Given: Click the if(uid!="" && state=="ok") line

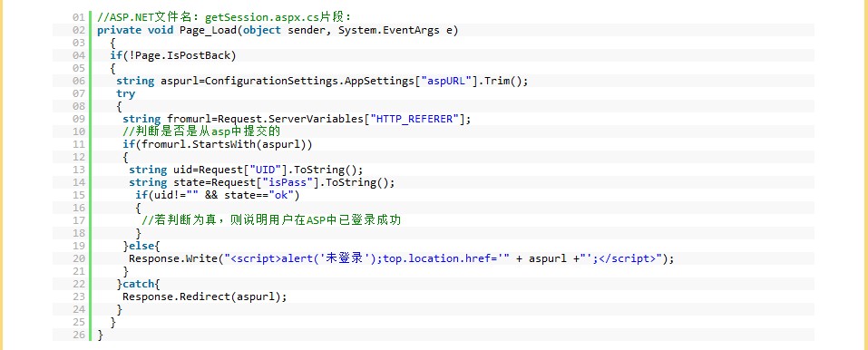Looking at the screenshot, I should 218,195.
